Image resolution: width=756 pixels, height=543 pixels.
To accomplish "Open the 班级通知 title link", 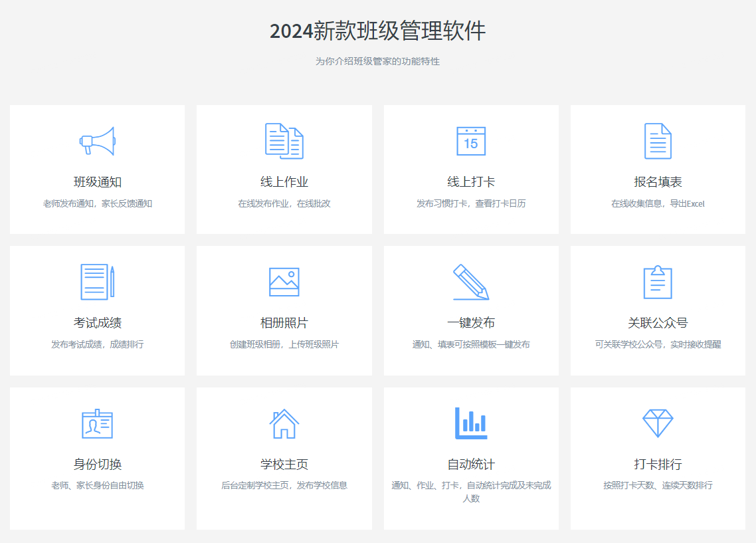I will pyautogui.click(x=97, y=182).
